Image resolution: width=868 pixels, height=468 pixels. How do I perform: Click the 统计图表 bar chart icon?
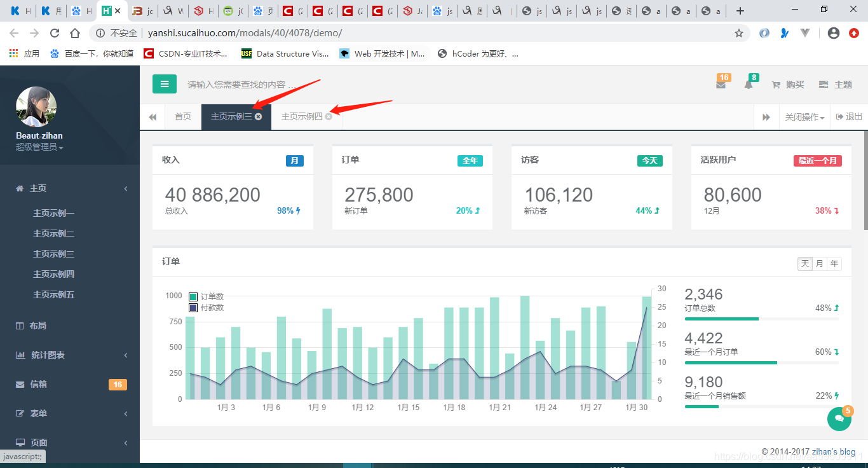[20, 355]
